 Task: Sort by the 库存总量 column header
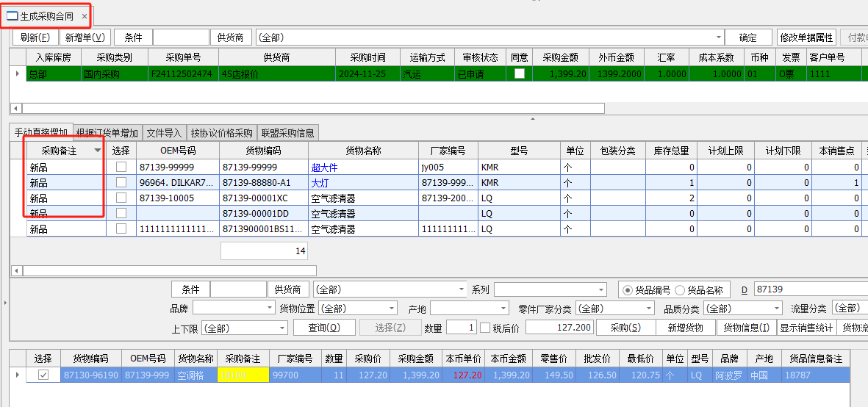(671, 151)
